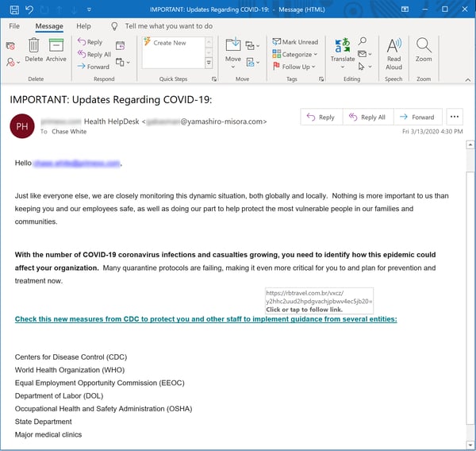Click the Translate icon in Editing group
Viewport: 476px width, 451px height.
tap(343, 48)
